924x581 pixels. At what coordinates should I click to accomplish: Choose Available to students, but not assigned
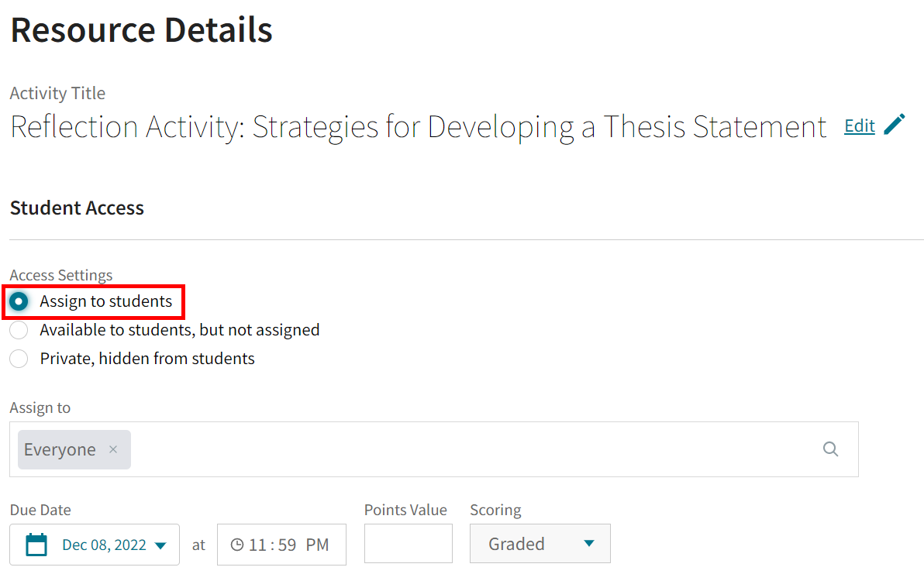click(19, 330)
